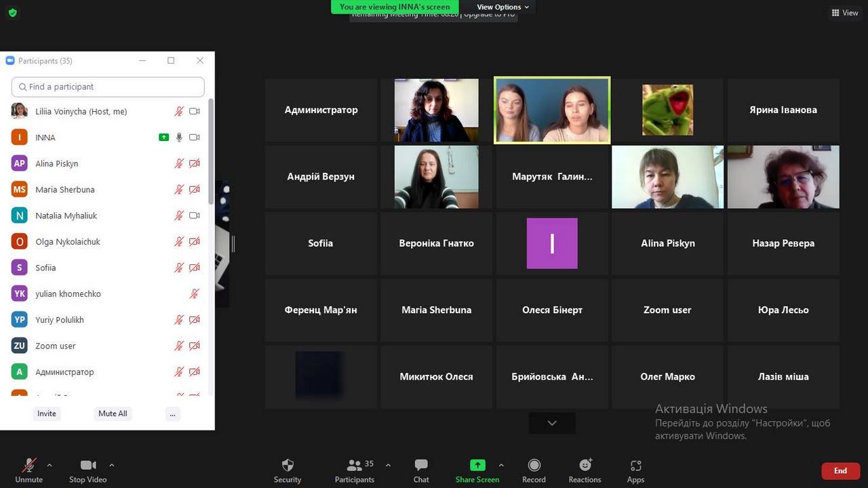Click Yuriy Polulikh's YP avatar

tap(19, 320)
